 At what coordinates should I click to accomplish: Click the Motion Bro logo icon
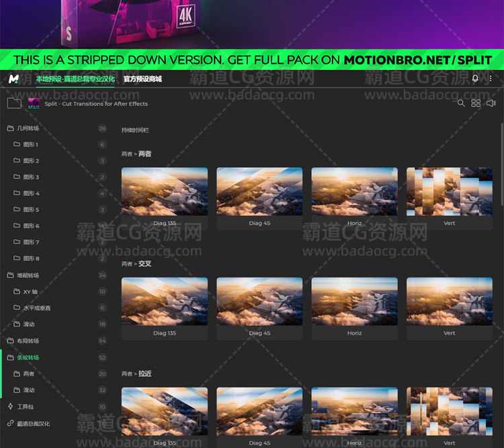(13, 79)
